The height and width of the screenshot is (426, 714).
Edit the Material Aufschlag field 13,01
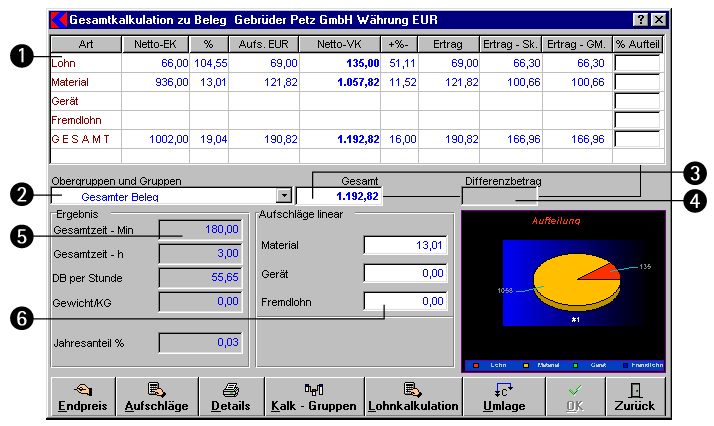[405, 245]
